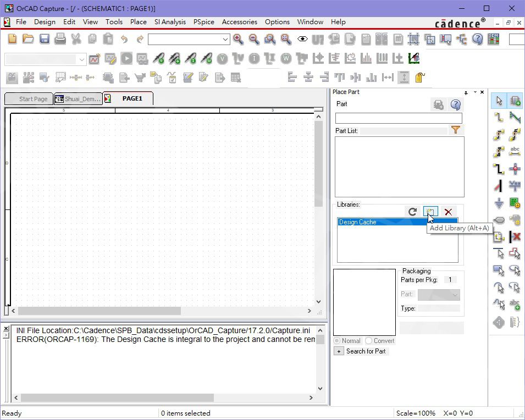Screen dimensions: 525x420
Task: Open the Accessories menu
Action: click(240, 22)
